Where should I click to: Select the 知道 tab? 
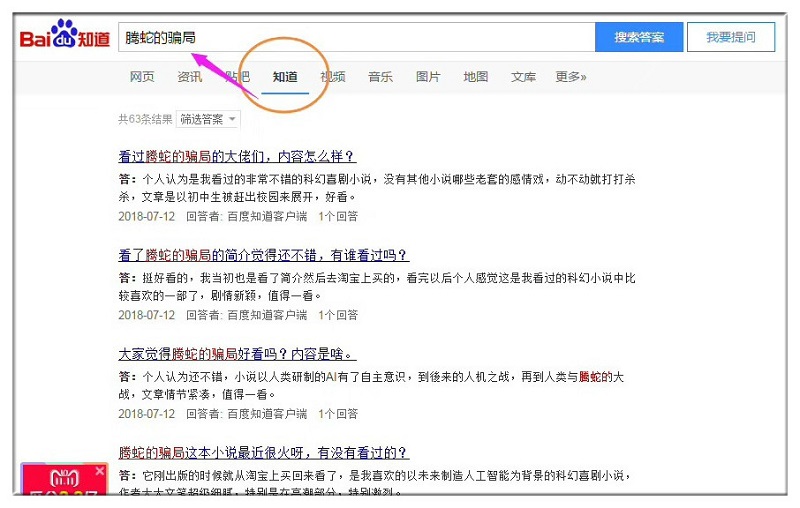pos(285,77)
